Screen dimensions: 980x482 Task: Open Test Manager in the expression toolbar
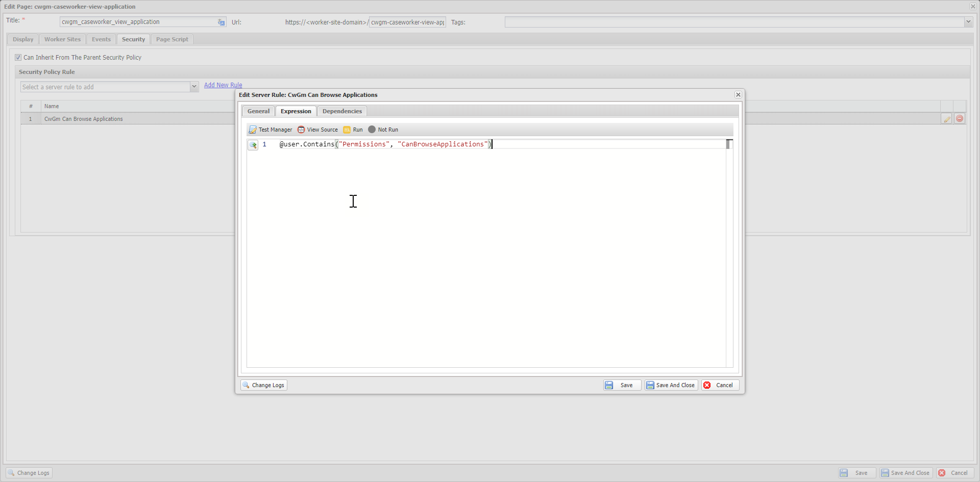tap(271, 130)
